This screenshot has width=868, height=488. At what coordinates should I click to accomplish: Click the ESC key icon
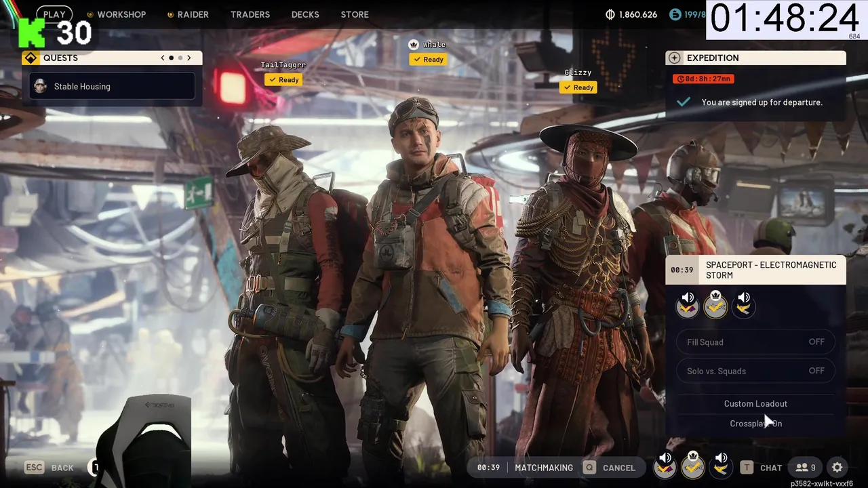[x=35, y=468]
